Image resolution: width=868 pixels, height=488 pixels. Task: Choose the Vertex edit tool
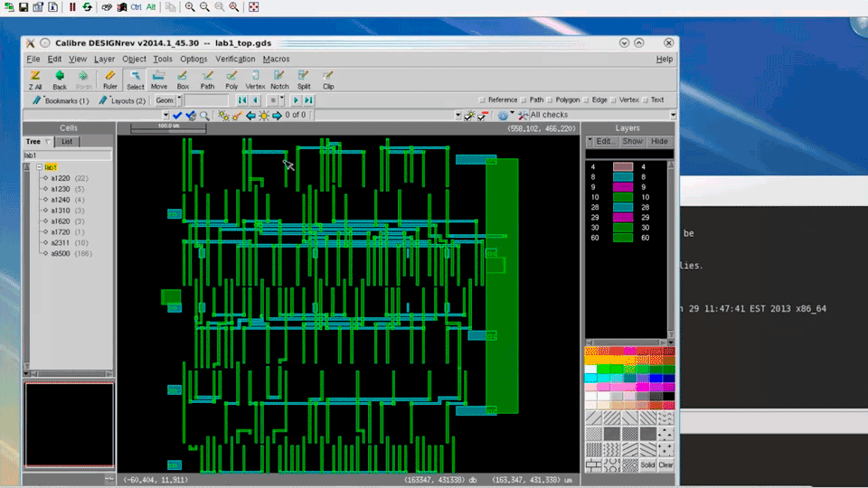(x=255, y=80)
